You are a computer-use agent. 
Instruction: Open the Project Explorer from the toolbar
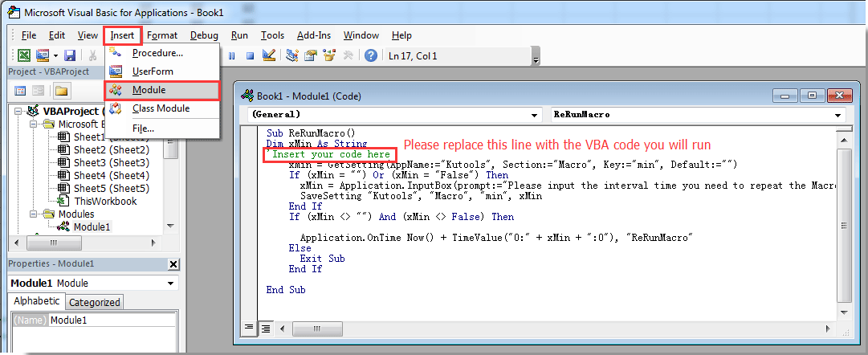(293, 55)
